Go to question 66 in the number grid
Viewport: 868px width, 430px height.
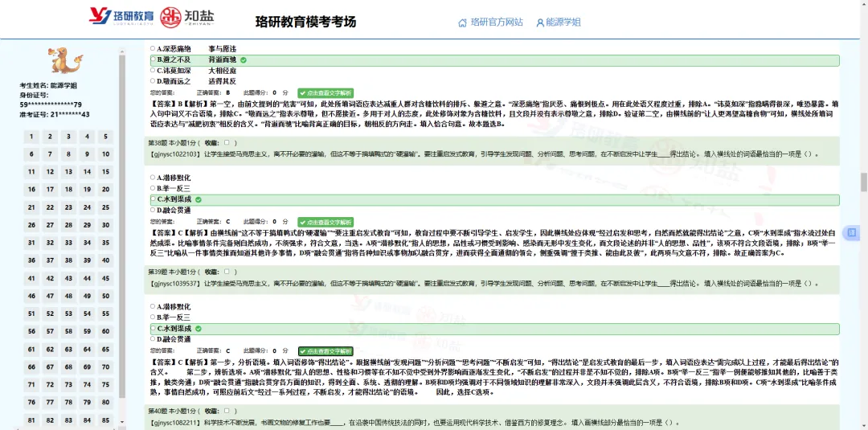(x=31, y=367)
